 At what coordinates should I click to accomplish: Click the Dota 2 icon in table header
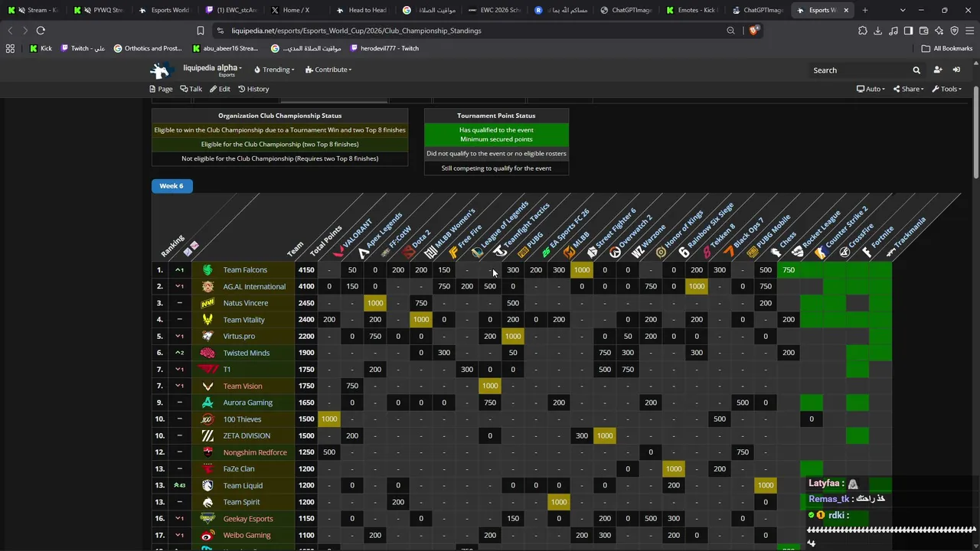pyautogui.click(x=409, y=253)
